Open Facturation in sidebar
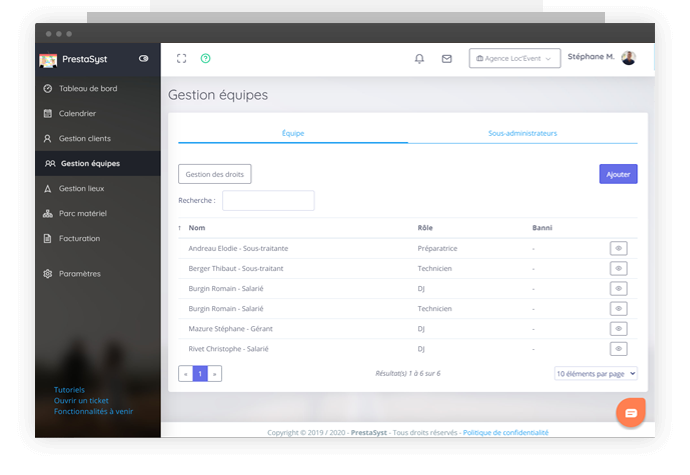 click(80, 239)
